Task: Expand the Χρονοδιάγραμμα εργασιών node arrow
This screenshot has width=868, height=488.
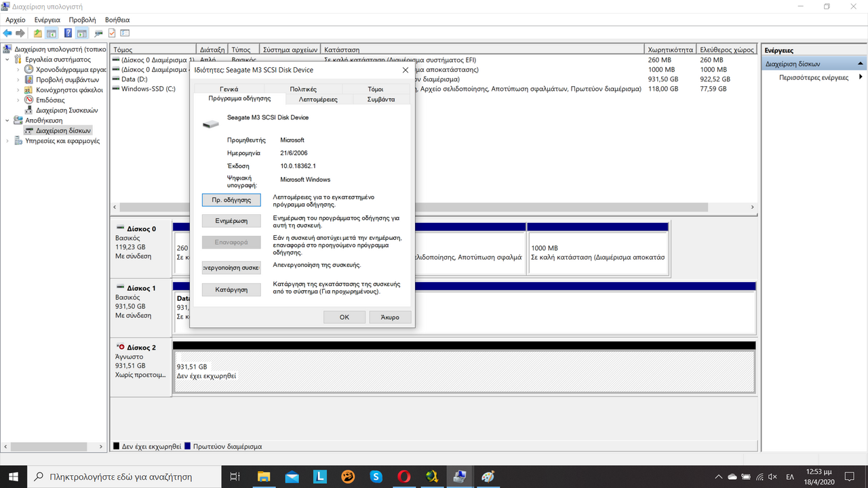Action: click(18, 69)
